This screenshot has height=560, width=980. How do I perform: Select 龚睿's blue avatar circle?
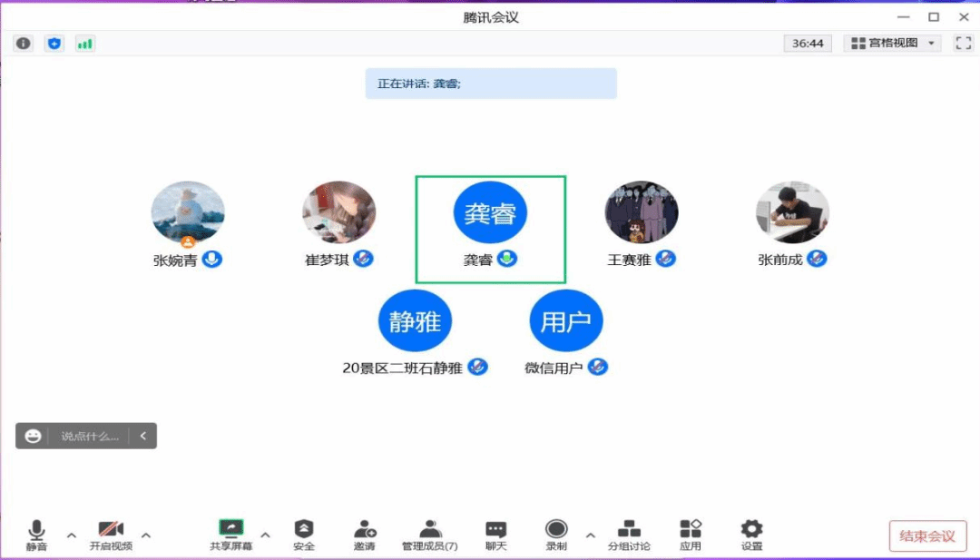pyautogui.click(x=490, y=212)
